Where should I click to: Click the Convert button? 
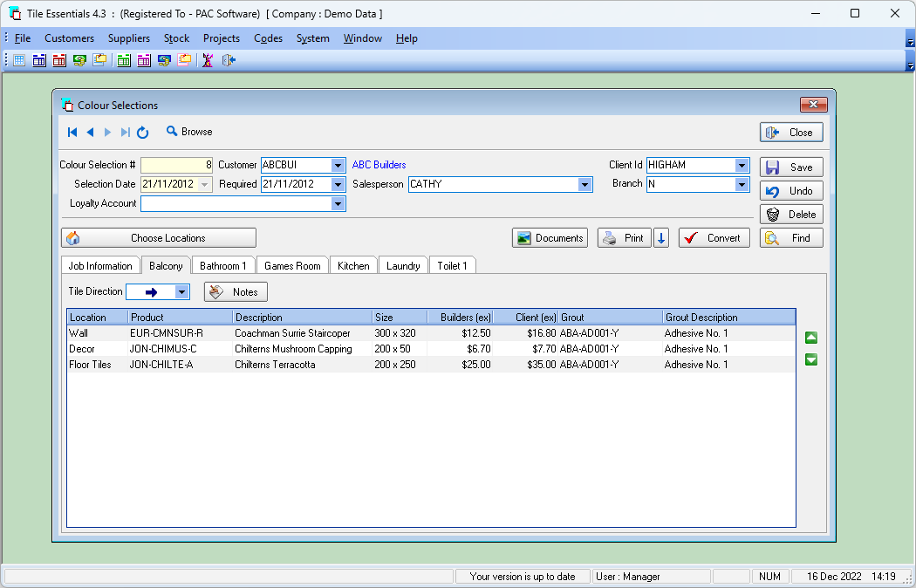coord(714,238)
